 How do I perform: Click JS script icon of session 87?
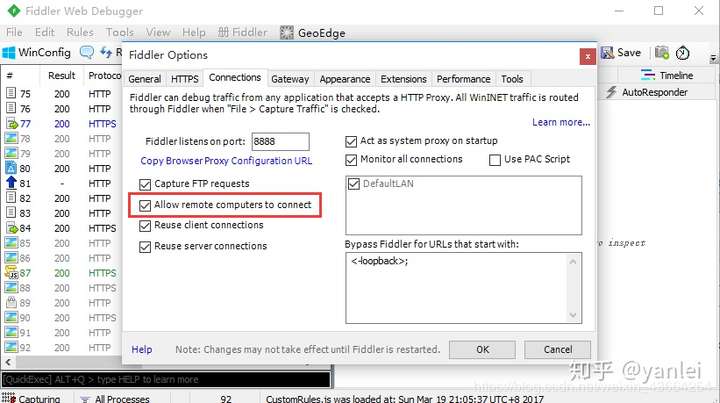pos(11,273)
